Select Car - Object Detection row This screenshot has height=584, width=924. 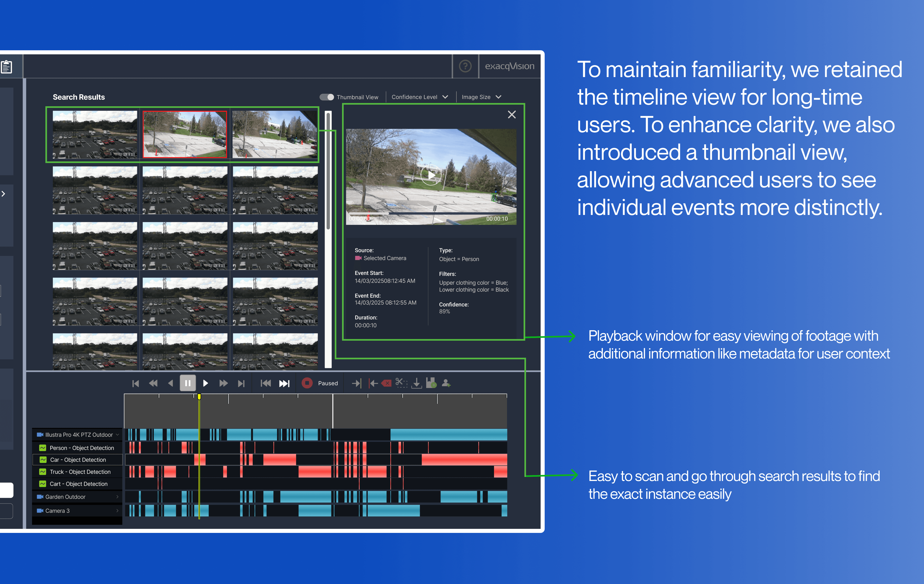(78, 460)
